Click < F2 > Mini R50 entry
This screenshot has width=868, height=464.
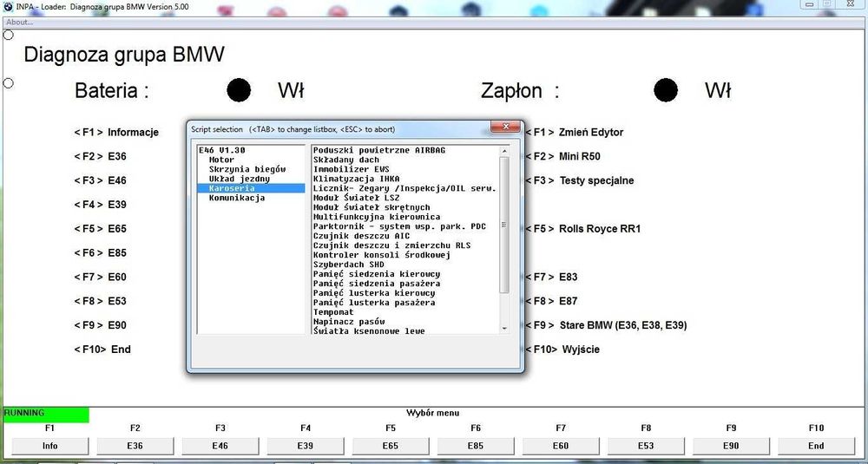(562, 156)
